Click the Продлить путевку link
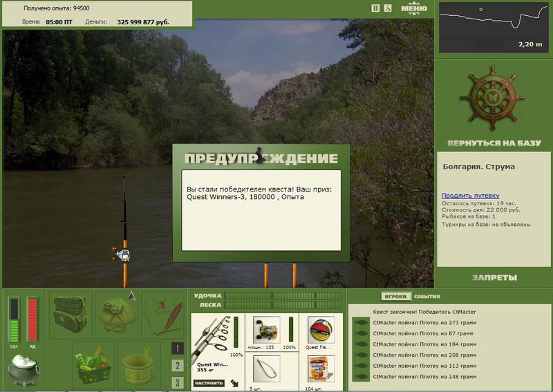553x392 pixels. [x=471, y=196]
